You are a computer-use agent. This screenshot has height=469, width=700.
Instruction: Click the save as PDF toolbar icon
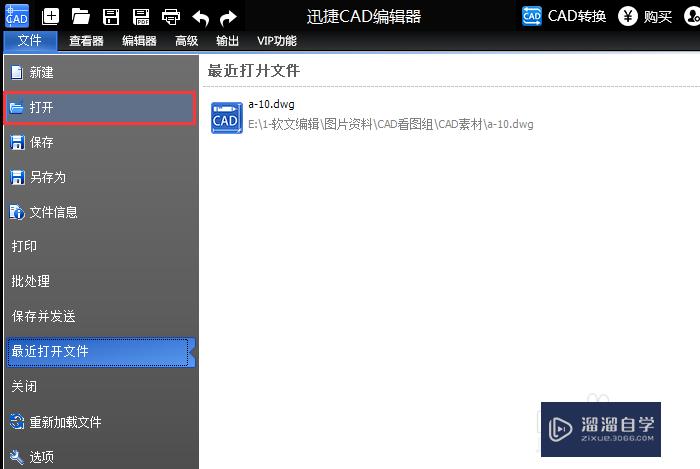click(141, 17)
